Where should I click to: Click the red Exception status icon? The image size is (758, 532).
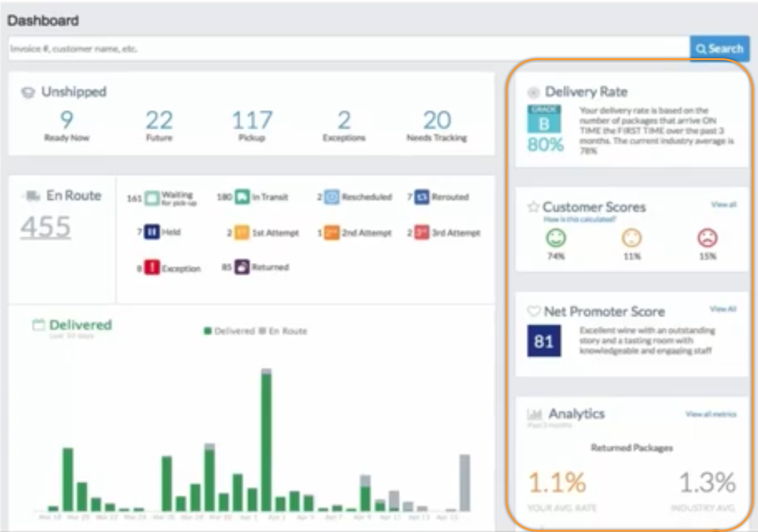pos(152,268)
